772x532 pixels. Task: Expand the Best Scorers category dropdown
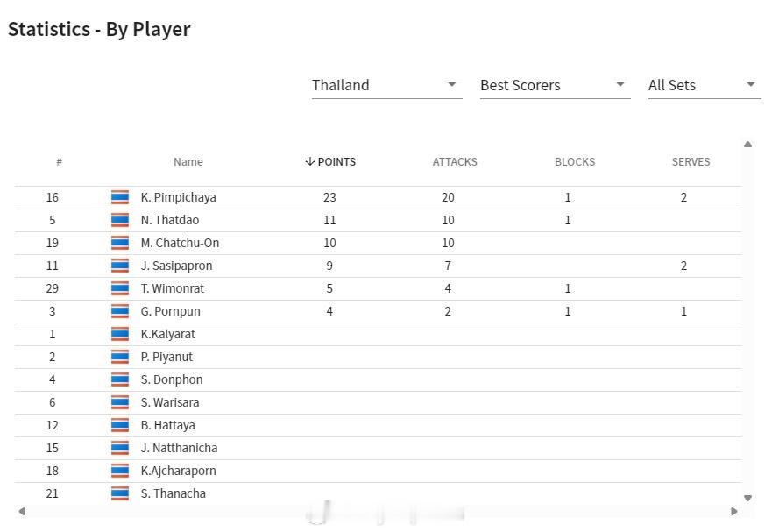(x=556, y=85)
